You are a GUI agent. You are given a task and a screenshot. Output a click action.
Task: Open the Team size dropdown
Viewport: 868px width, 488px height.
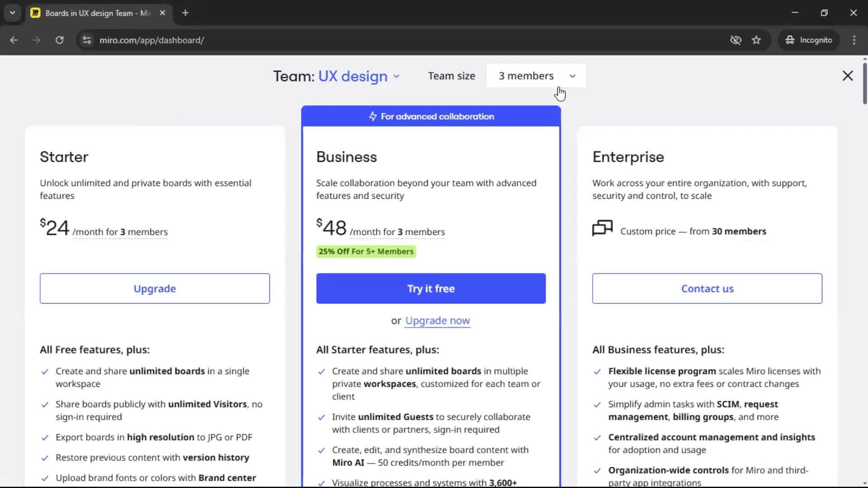pyautogui.click(x=536, y=76)
